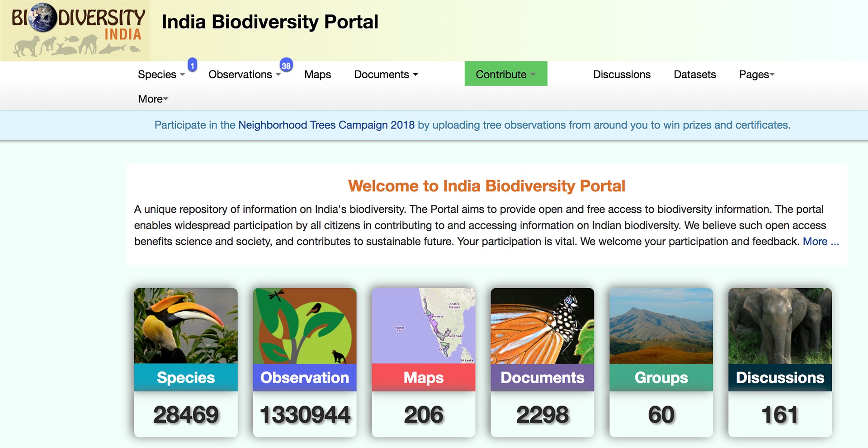Open the Datasets menu item

click(695, 75)
